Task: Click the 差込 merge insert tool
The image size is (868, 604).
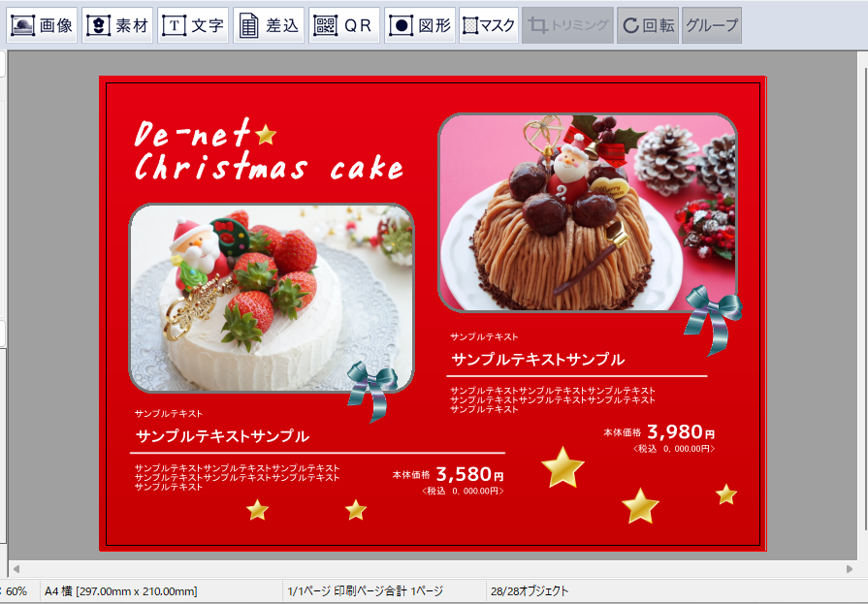Action: (269, 26)
